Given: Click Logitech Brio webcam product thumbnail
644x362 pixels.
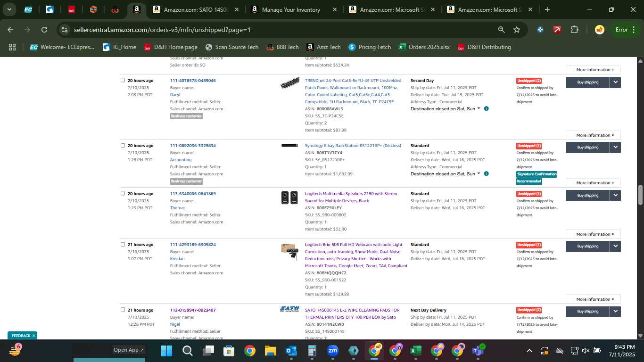Looking at the screenshot, I should (289, 252).
